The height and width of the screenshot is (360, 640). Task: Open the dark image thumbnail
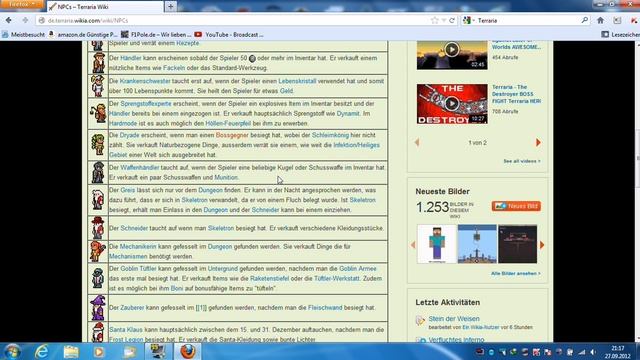click(517, 244)
